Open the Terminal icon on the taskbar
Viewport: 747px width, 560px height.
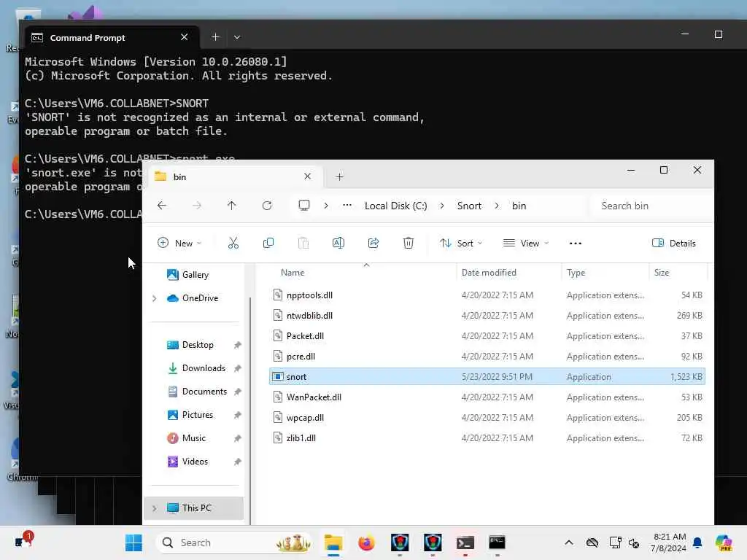[x=465, y=542]
